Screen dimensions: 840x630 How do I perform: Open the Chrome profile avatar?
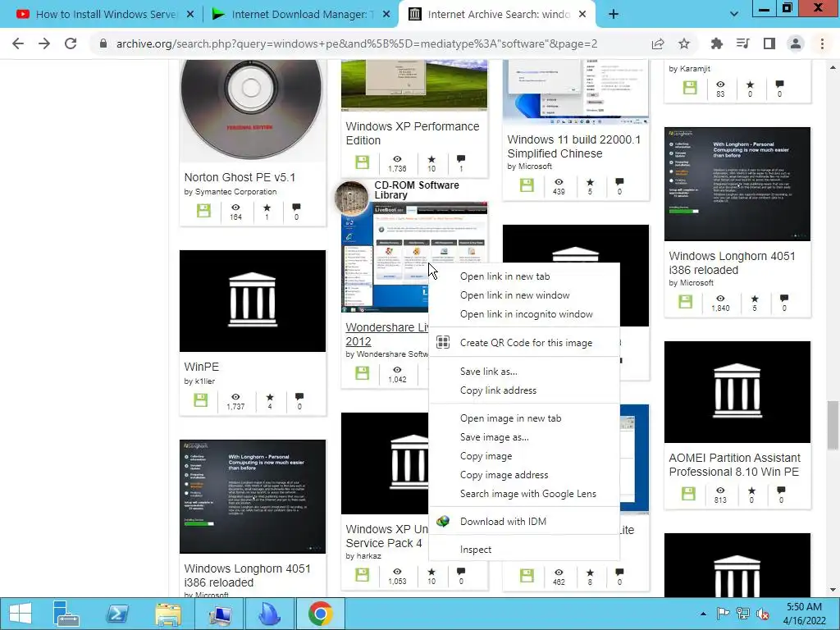tap(796, 44)
